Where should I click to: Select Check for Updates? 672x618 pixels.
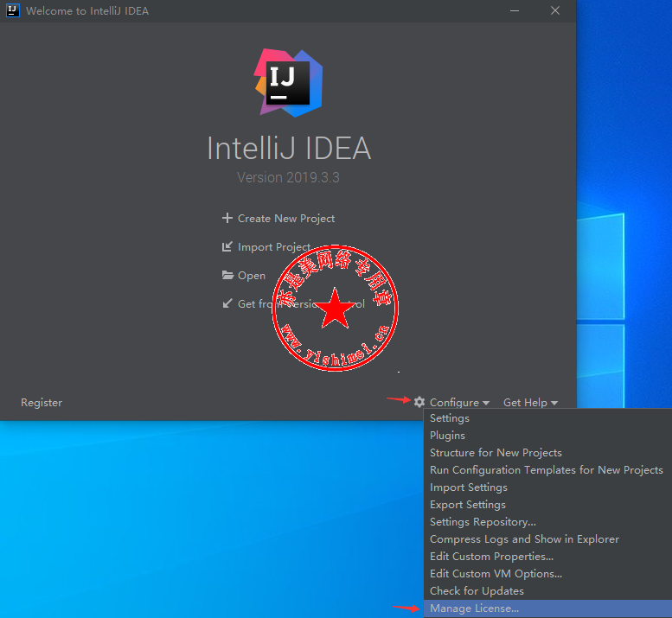pyautogui.click(x=547, y=591)
